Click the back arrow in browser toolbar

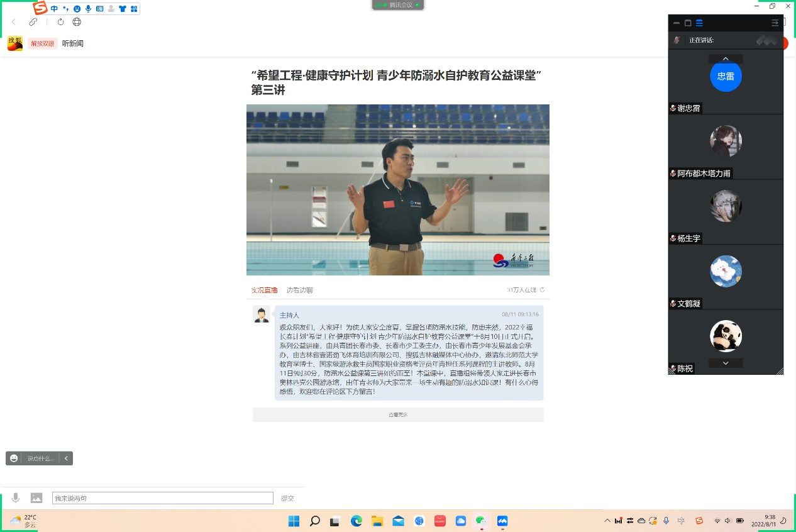point(14,22)
